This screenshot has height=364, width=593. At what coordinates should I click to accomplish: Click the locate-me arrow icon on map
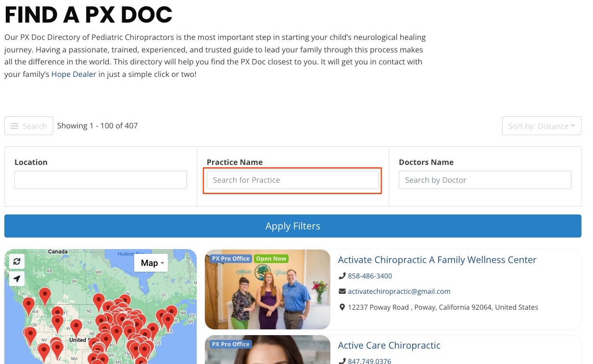(x=17, y=278)
